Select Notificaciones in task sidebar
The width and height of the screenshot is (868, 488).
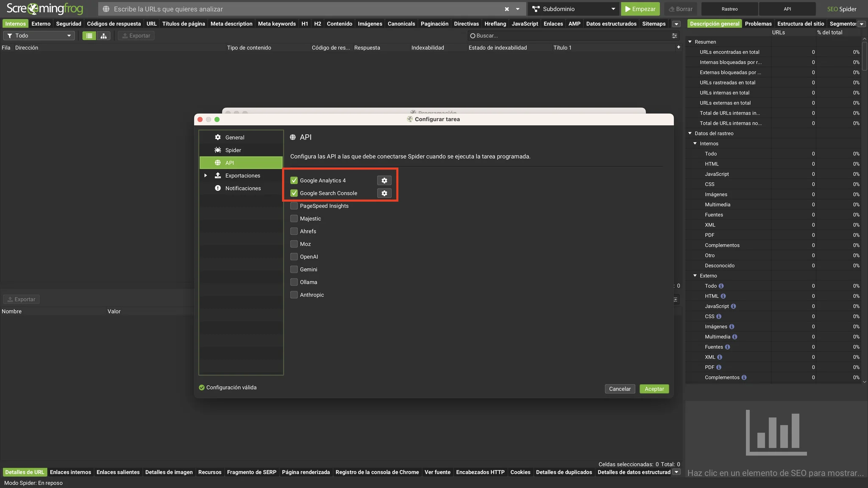click(x=241, y=188)
